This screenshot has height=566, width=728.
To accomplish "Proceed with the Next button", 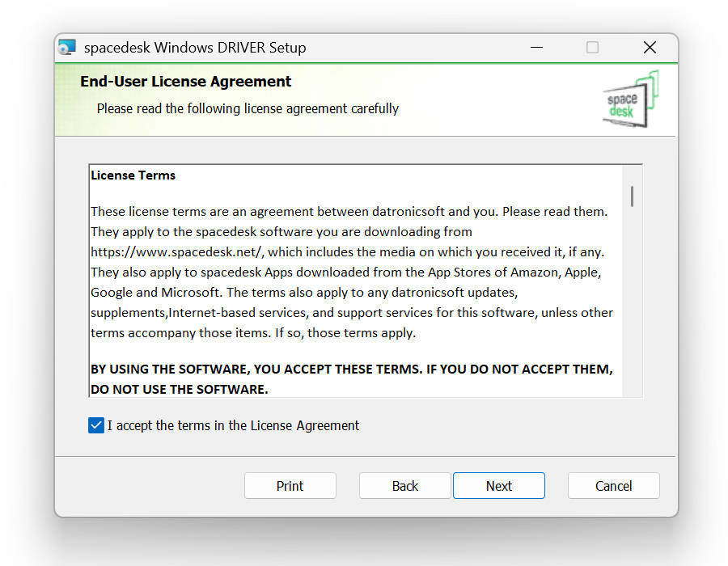I will point(498,486).
